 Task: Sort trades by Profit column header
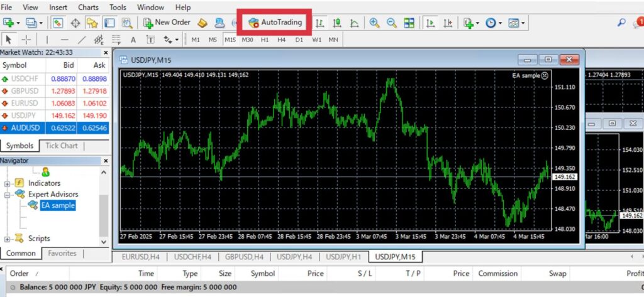tap(634, 274)
